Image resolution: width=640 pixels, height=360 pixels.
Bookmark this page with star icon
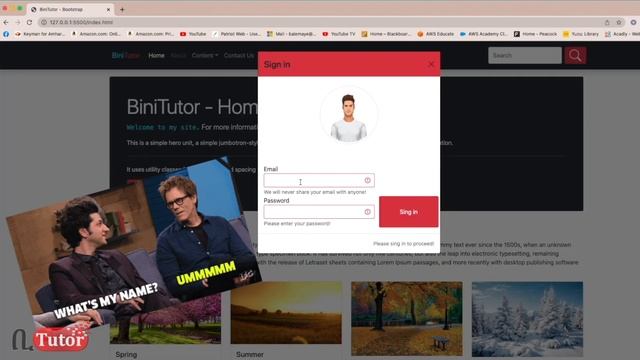[619, 22]
